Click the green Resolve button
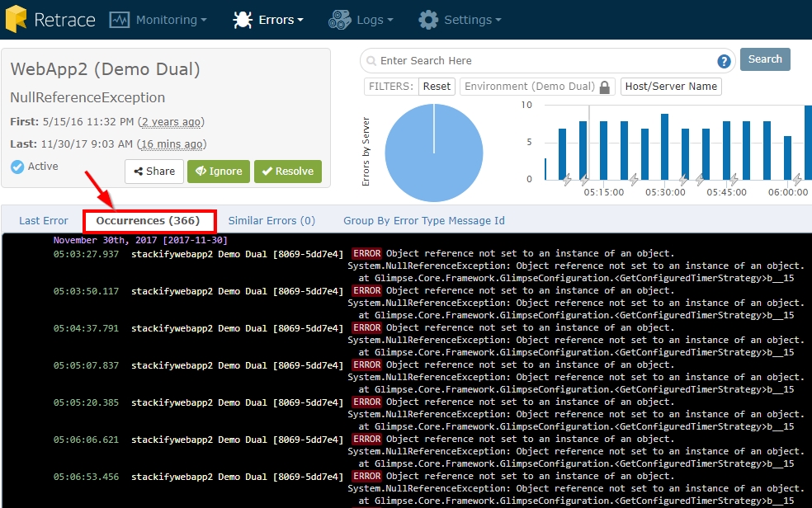This screenshot has width=812, height=508. point(288,172)
